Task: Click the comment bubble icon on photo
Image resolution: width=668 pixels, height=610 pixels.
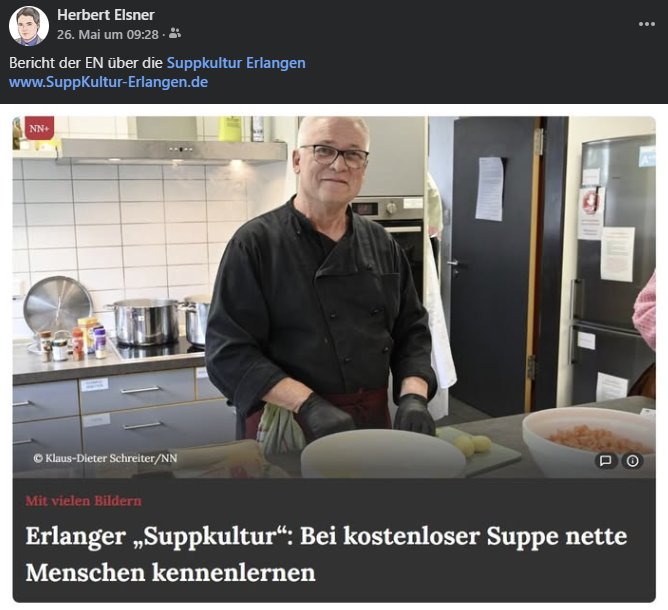Action: pos(605,461)
